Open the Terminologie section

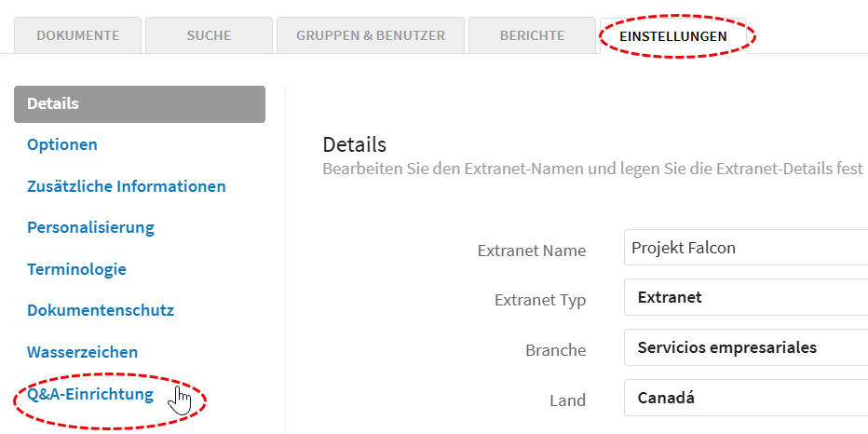coord(76,269)
